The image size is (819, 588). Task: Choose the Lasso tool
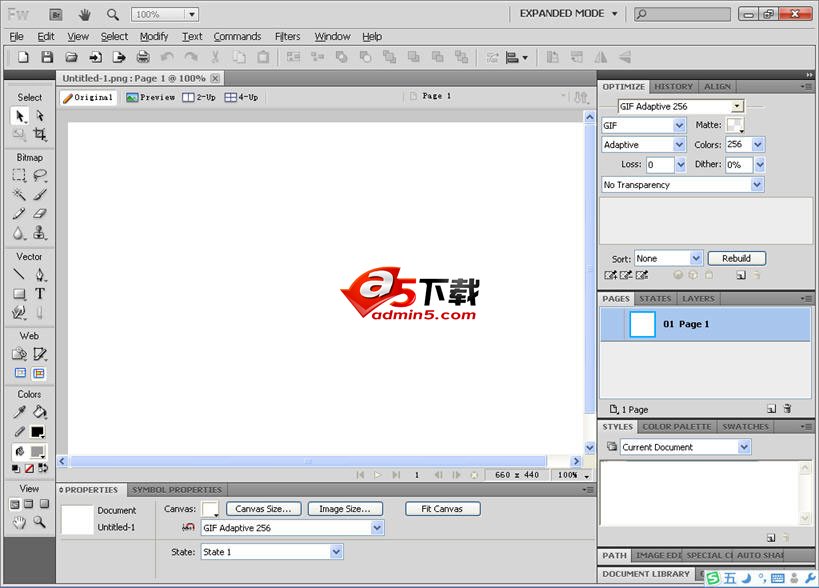(40, 175)
